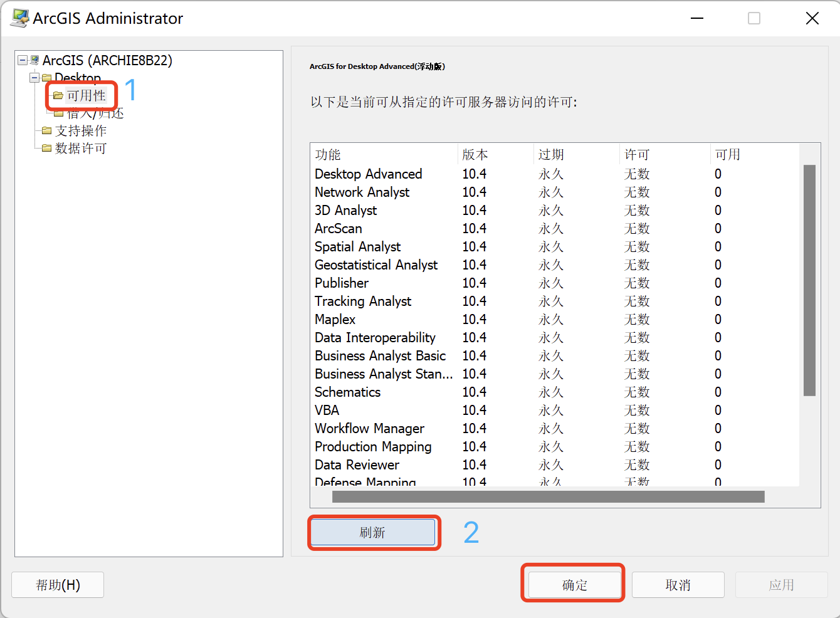Select the Spatial Analyst row
This screenshot has height=618, width=840.
click(x=555, y=246)
